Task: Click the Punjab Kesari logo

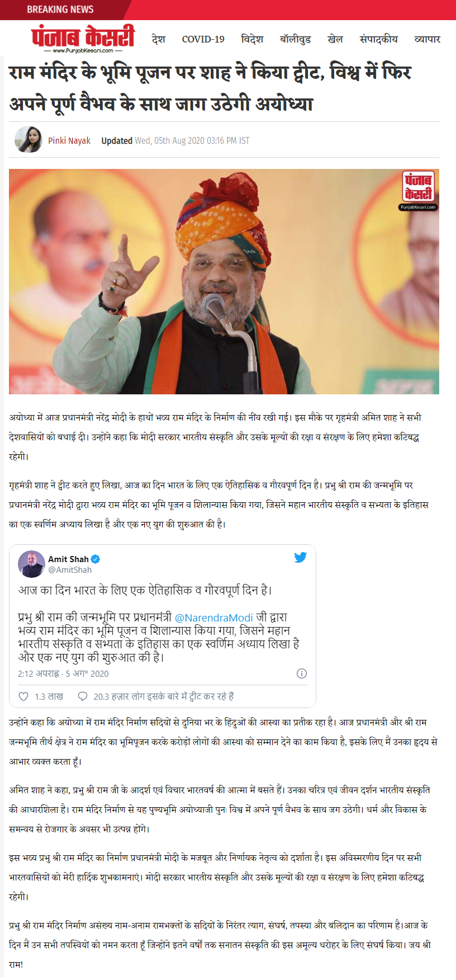Action: coord(83,39)
